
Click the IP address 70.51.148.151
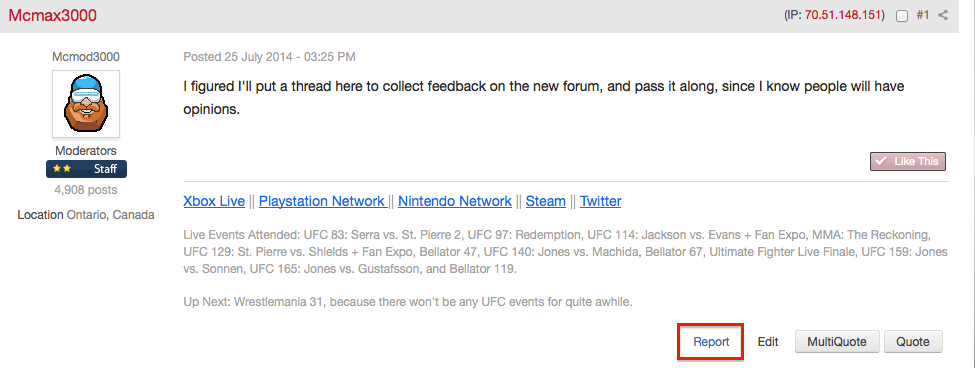pyautogui.click(x=843, y=16)
